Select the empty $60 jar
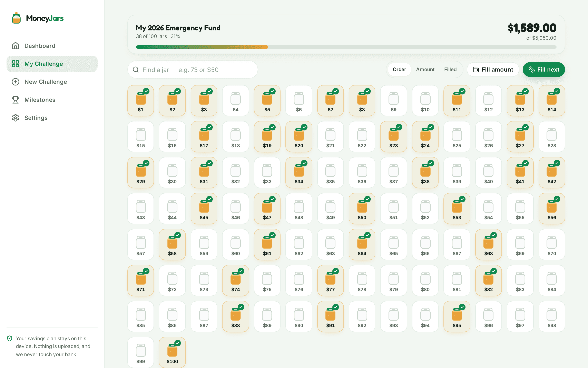 (236, 245)
